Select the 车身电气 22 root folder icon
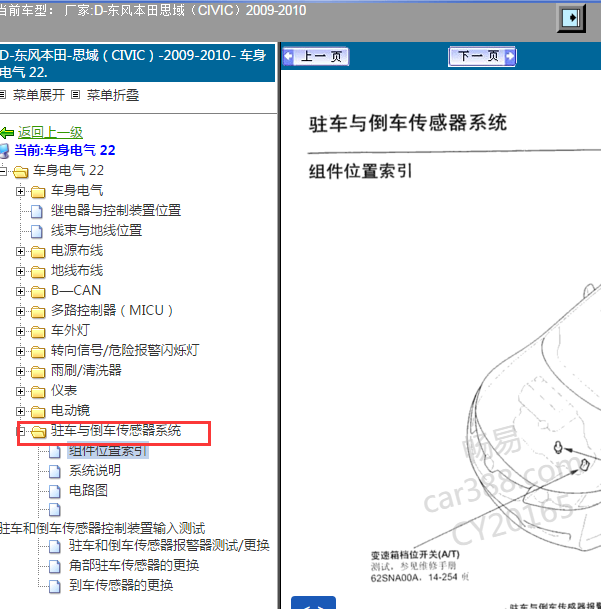Image resolution: width=601 pixels, height=609 pixels. pyautogui.click(x=21, y=172)
